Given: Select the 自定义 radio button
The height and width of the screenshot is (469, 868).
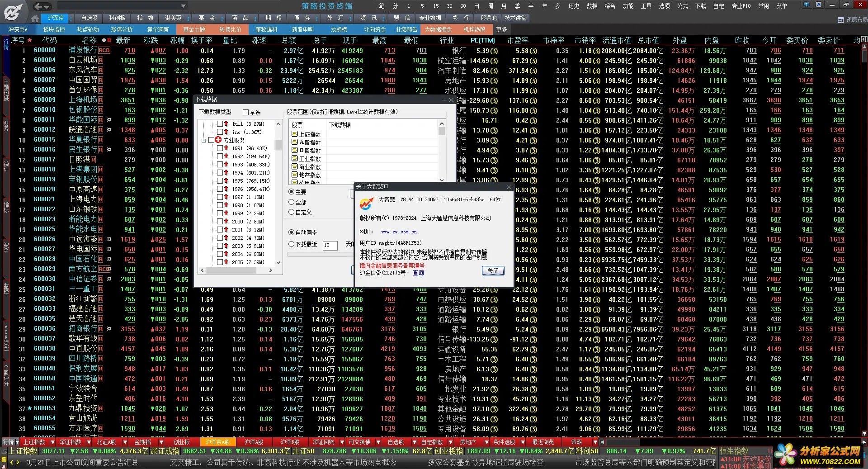Looking at the screenshot, I should click(x=291, y=212).
